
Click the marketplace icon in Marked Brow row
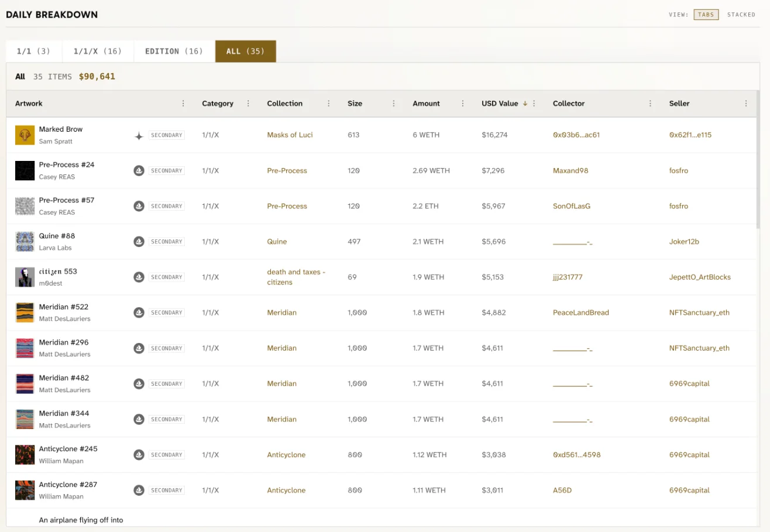[x=139, y=136]
